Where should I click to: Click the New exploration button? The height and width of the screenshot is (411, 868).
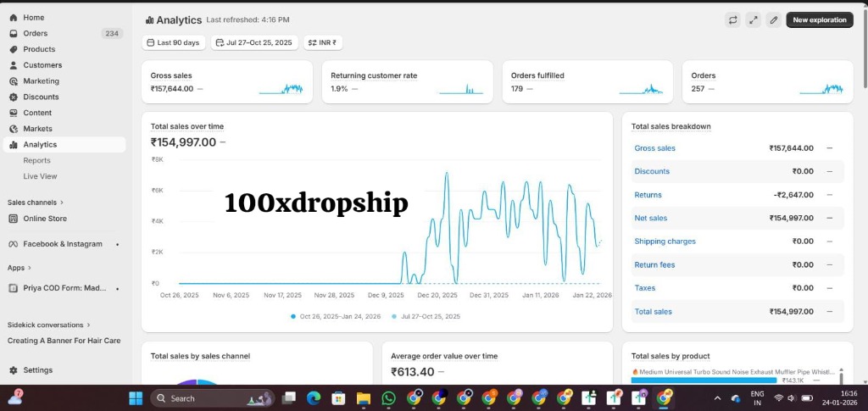pos(820,19)
